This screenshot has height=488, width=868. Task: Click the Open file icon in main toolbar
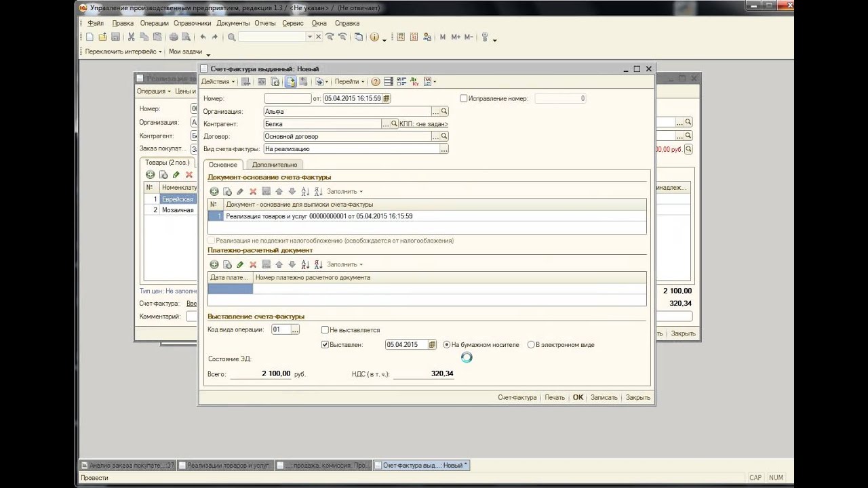[x=102, y=37]
